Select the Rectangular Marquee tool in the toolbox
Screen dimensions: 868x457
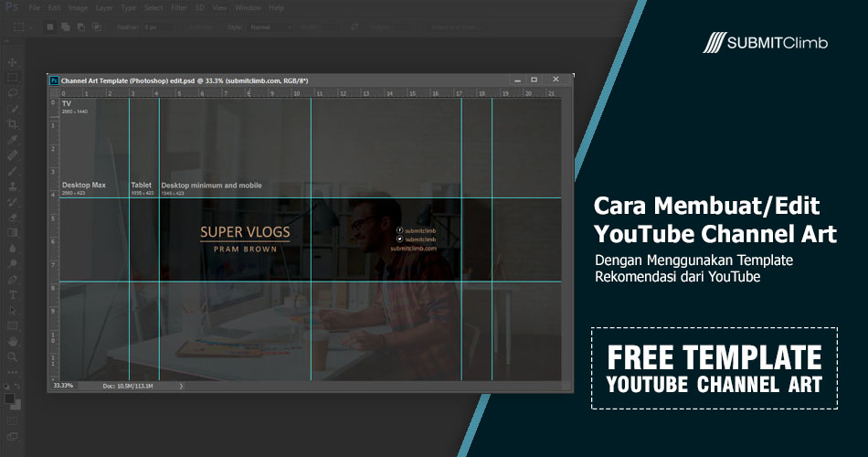(12, 78)
